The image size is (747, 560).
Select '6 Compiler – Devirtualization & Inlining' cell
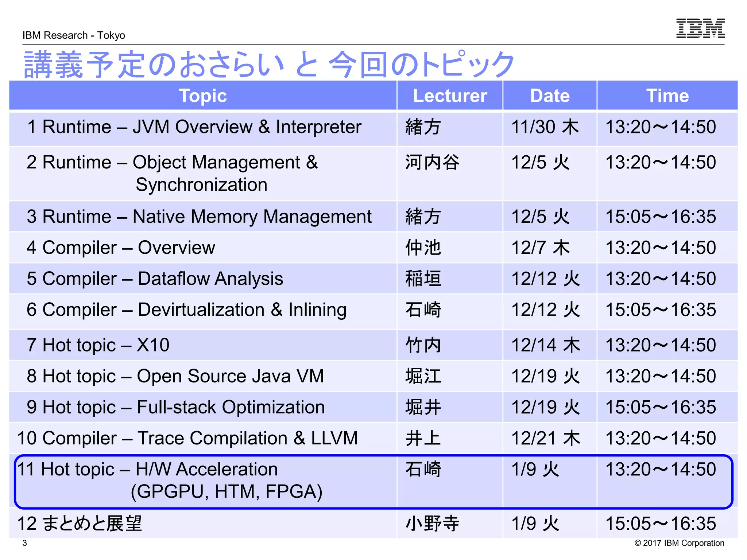[203, 312]
